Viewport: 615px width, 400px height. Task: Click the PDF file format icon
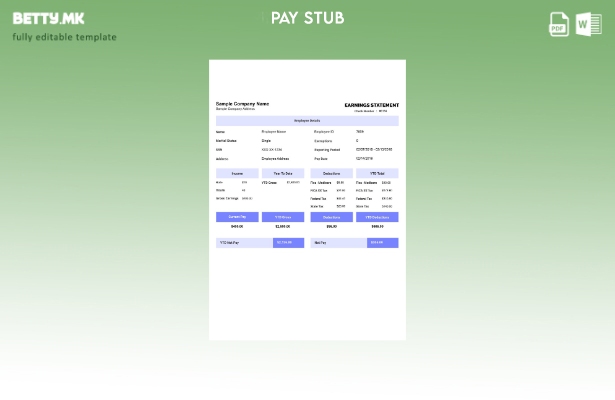559,24
